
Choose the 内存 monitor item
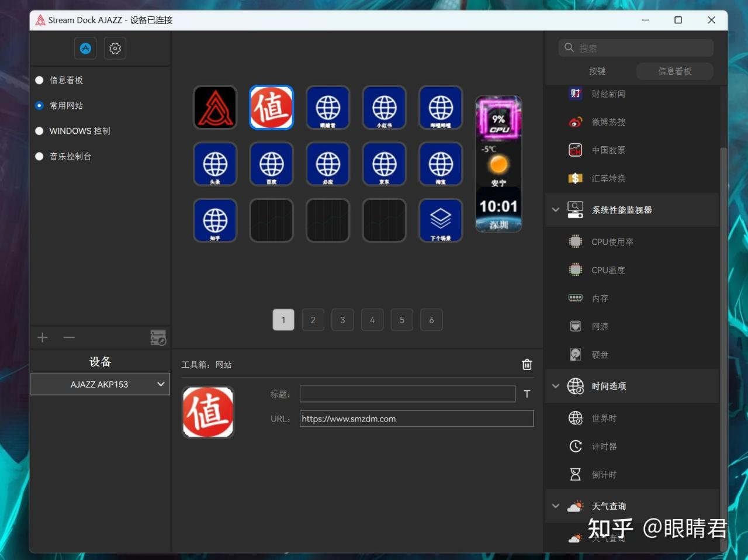(600, 298)
